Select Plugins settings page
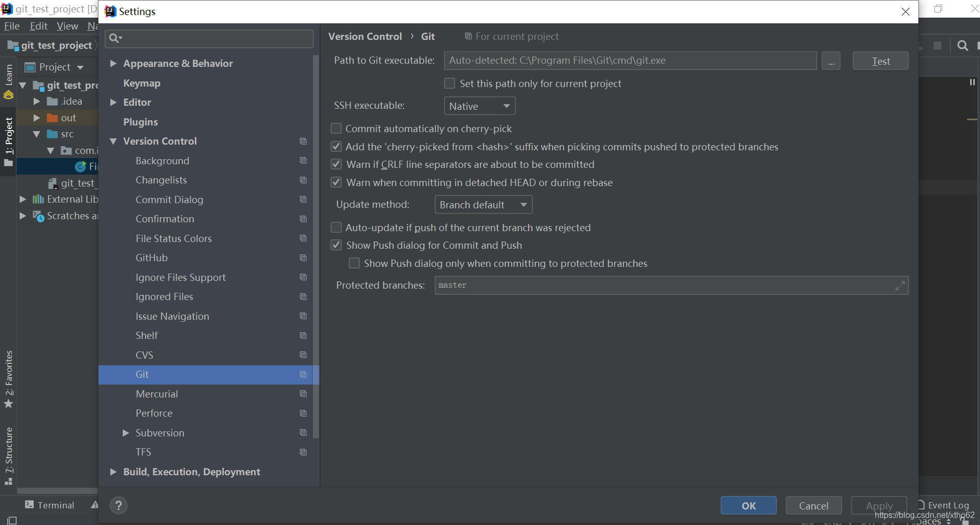980x525 pixels. point(140,122)
